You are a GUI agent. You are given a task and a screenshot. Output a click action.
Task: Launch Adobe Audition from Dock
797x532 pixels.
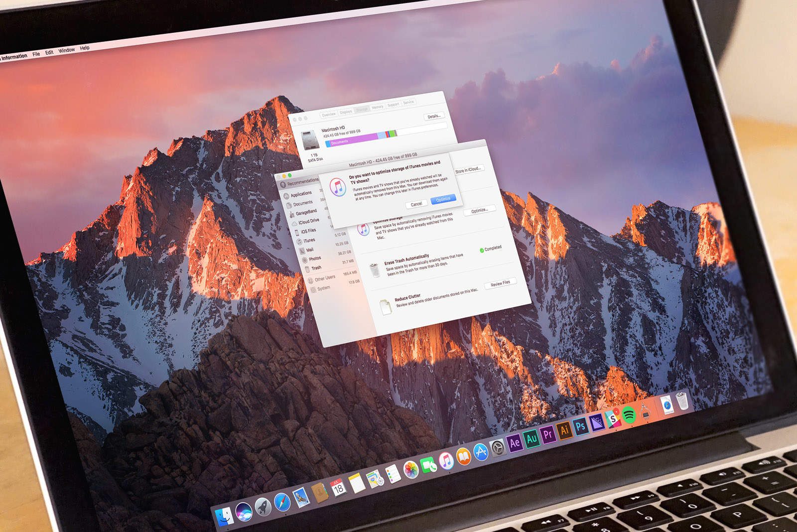click(531, 438)
